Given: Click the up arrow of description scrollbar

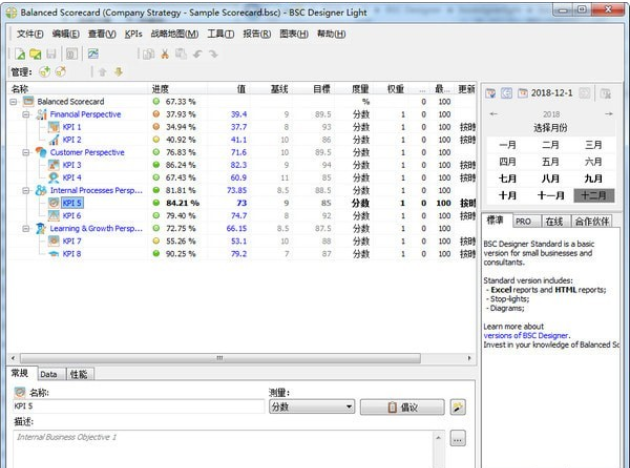Looking at the screenshot, I should coord(438,438).
